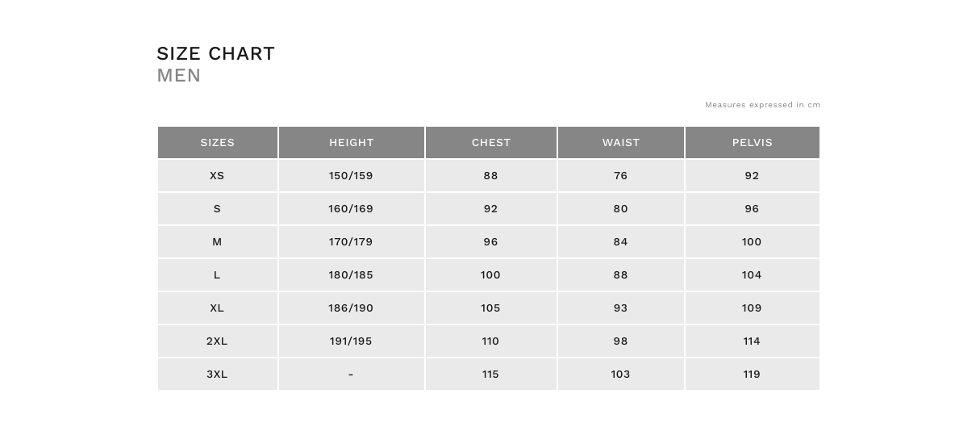This screenshot has height=448, width=980.
Task: Click the MEN subtitle text
Action: 179,75
